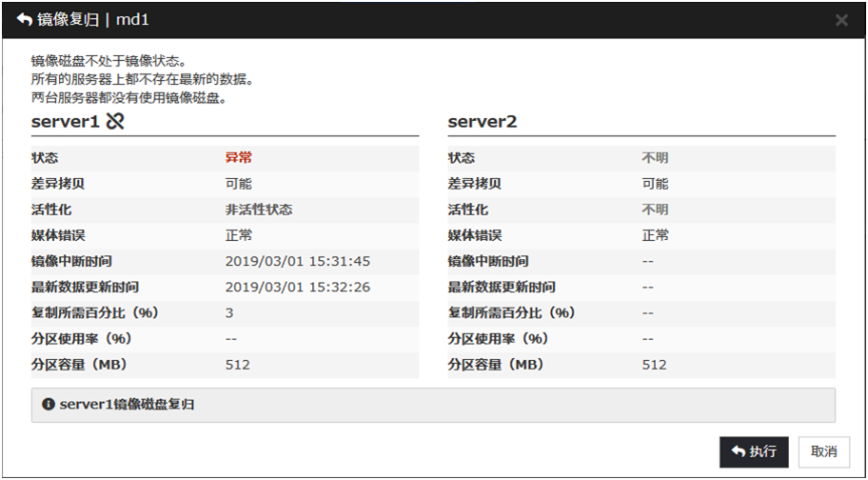Viewport: 868px width, 480px height.
Task: Select the server2 heading
Action: [483, 122]
